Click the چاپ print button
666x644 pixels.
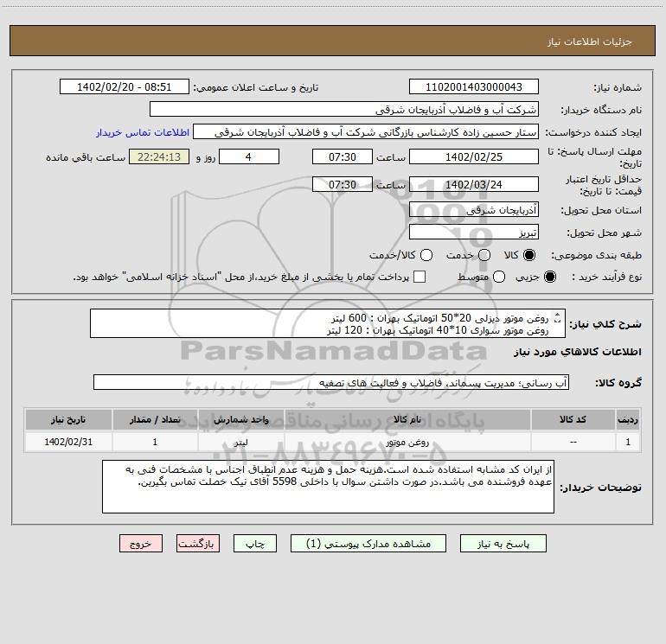(255, 544)
